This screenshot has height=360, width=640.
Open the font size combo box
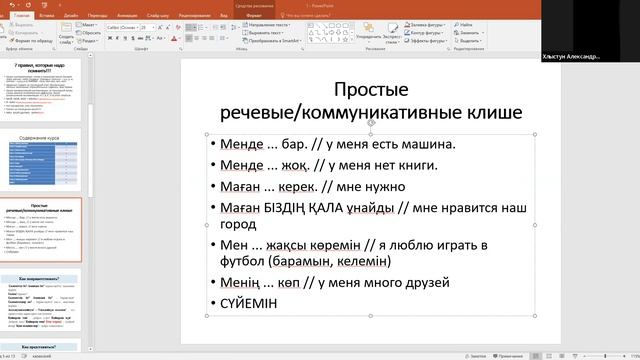coord(148,27)
